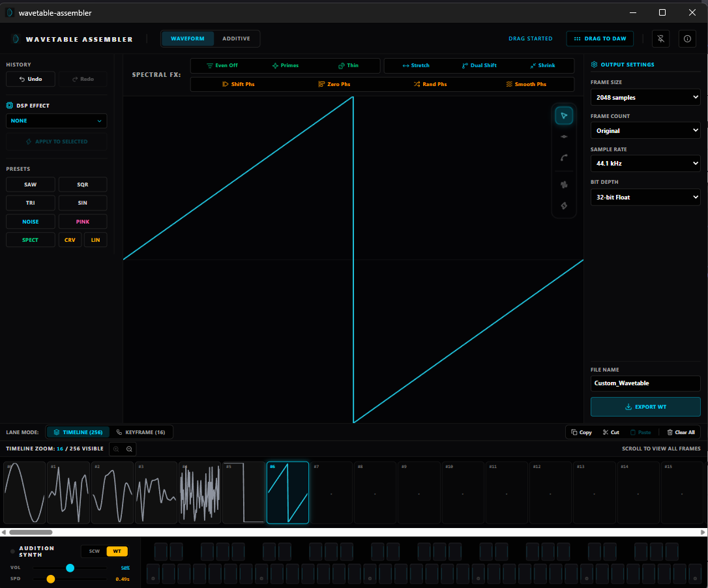Load the CRV preset

[x=70, y=241]
